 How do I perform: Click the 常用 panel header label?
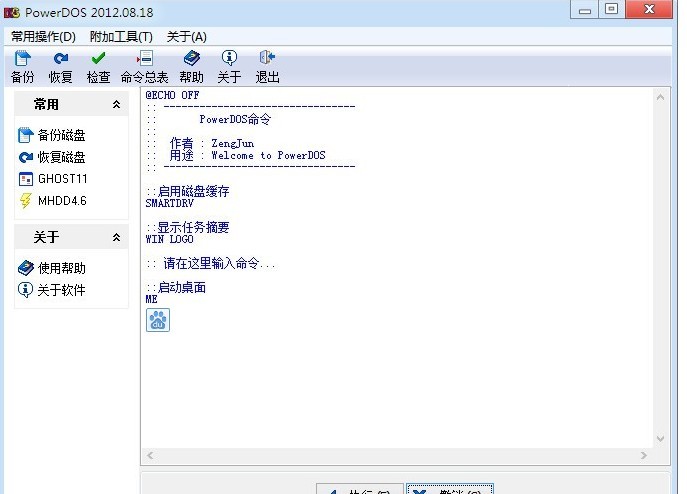click(x=46, y=104)
